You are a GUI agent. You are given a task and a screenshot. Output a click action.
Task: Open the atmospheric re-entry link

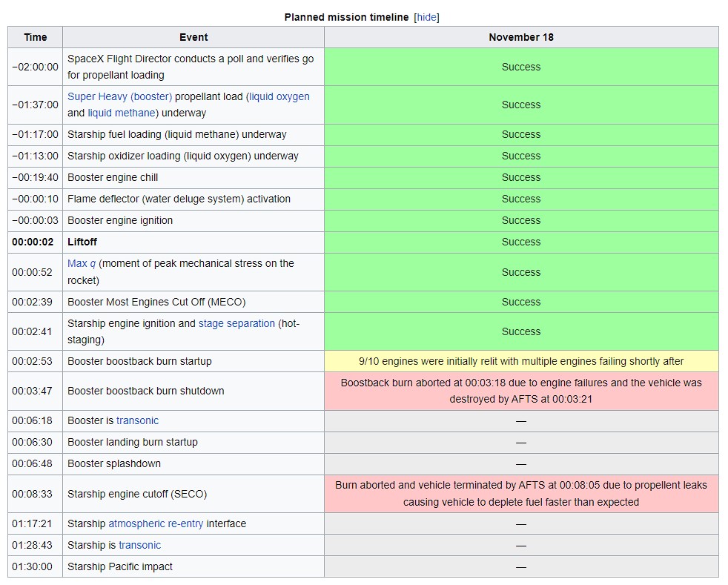(x=156, y=523)
